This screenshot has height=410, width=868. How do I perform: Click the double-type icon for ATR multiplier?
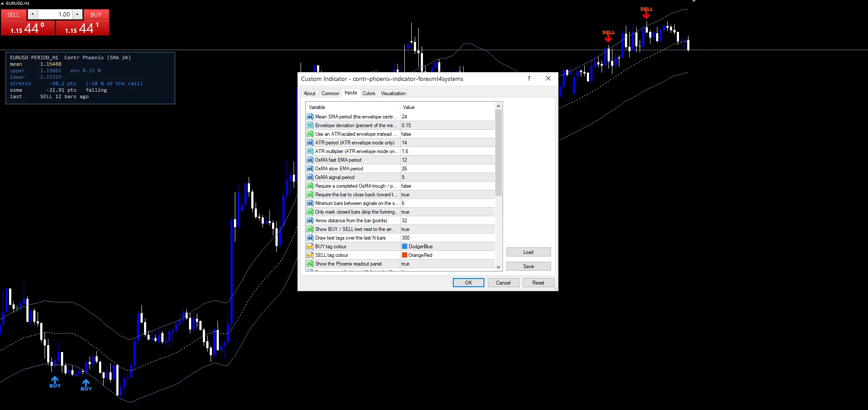[310, 151]
